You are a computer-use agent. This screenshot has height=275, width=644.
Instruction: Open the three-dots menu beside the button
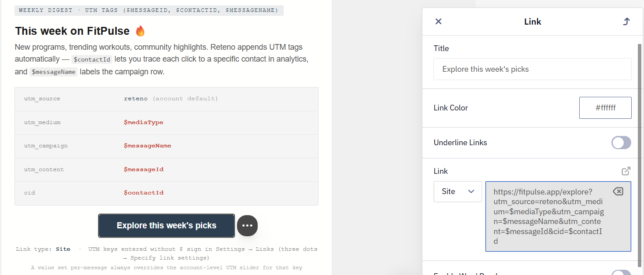[x=247, y=225]
